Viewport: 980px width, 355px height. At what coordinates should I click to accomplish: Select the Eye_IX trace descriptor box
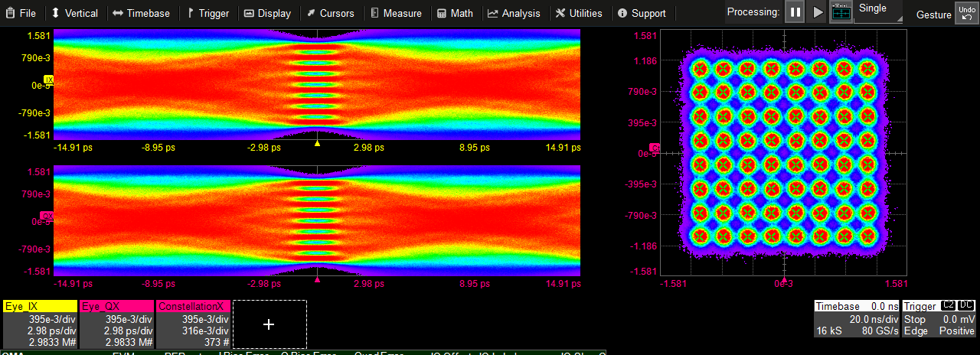(x=40, y=324)
